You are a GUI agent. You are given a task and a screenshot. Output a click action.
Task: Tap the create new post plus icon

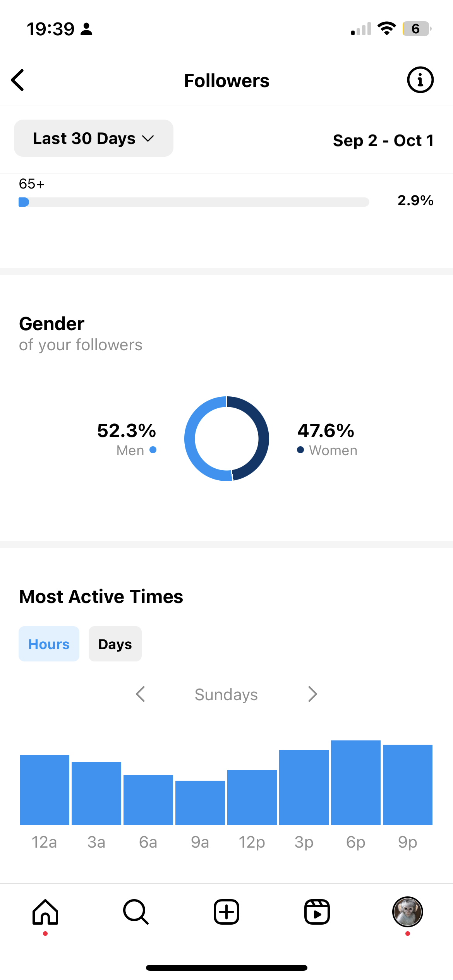[226, 912]
